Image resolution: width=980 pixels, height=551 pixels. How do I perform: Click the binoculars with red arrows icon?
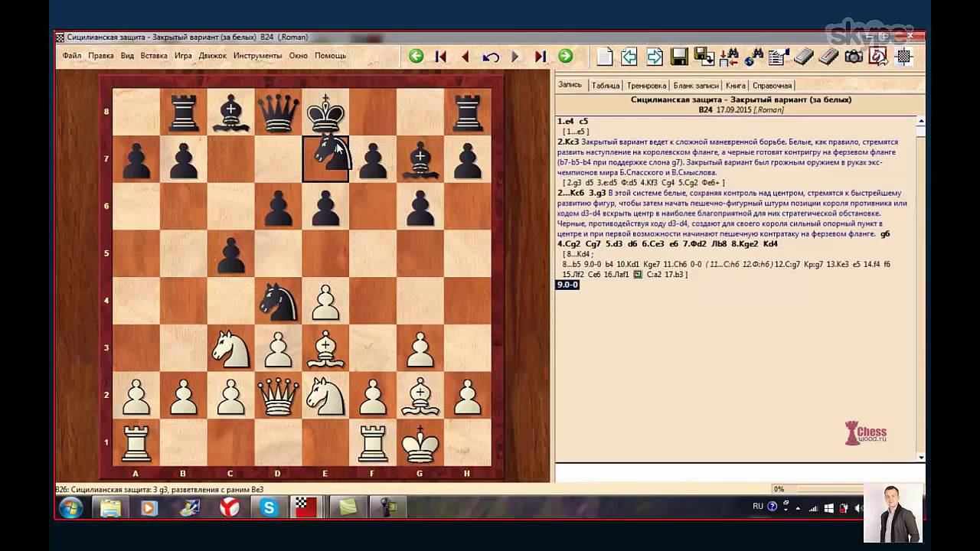(729, 56)
